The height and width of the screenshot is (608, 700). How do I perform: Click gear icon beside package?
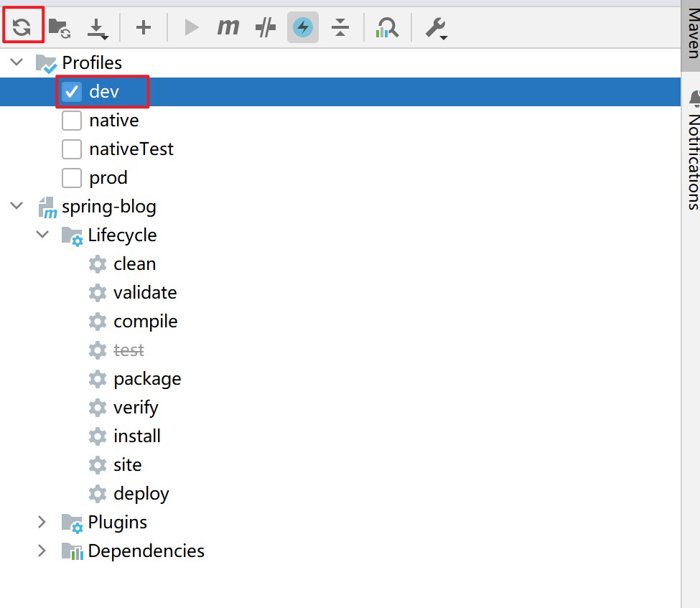coord(98,379)
